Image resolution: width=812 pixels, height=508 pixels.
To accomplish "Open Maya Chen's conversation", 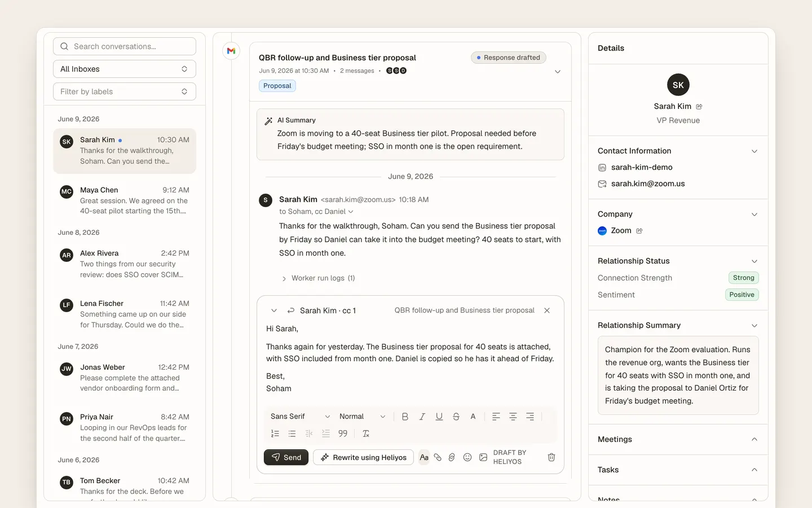I will [x=125, y=200].
